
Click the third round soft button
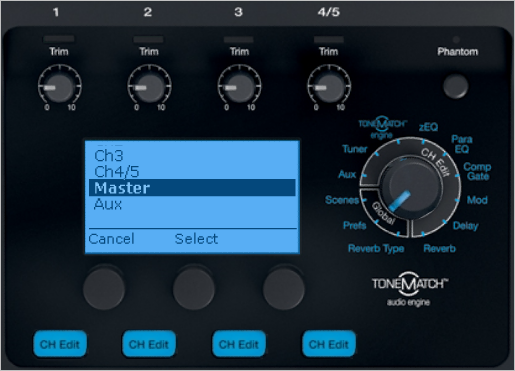[284, 288]
